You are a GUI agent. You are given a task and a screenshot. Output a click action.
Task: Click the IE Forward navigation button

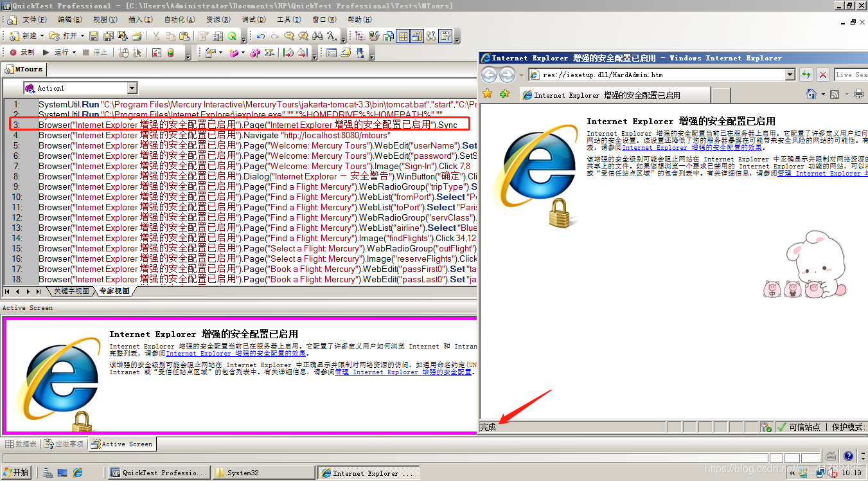tap(507, 75)
